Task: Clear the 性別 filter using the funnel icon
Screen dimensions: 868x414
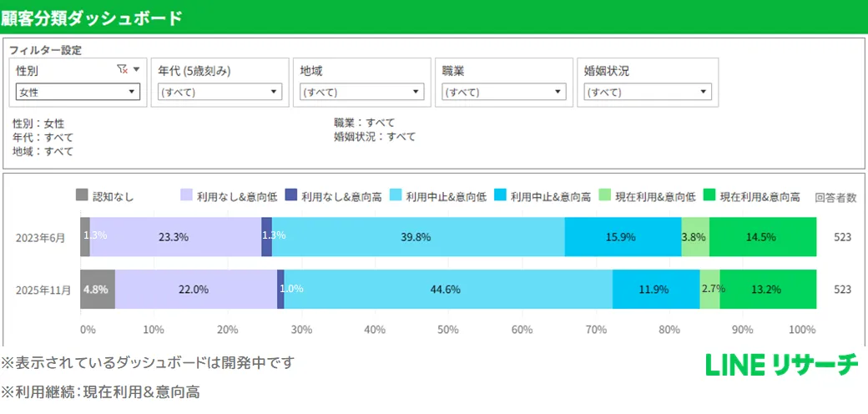Action: click(122, 70)
